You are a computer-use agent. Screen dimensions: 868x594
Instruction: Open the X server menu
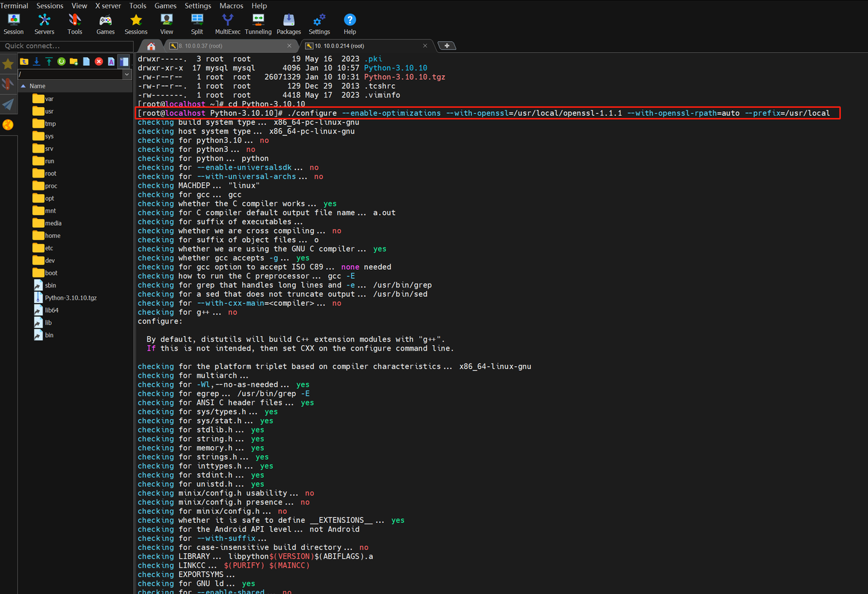[108, 5]
